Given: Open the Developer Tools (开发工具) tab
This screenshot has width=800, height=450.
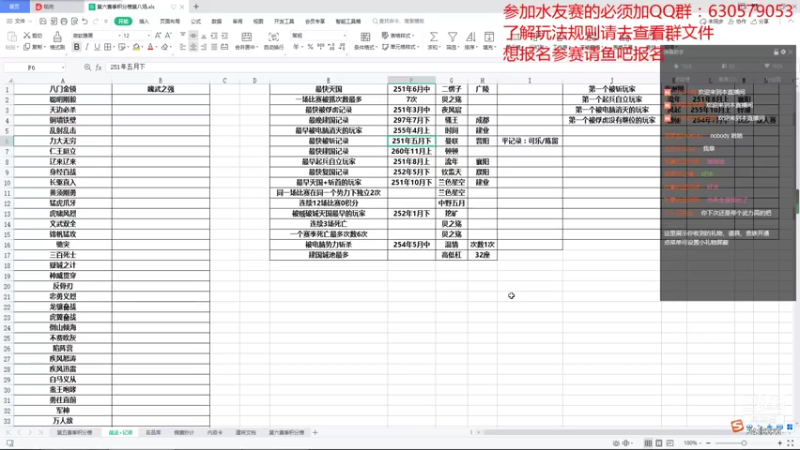Looking at the screenshot, I should (x=284, y=21).
